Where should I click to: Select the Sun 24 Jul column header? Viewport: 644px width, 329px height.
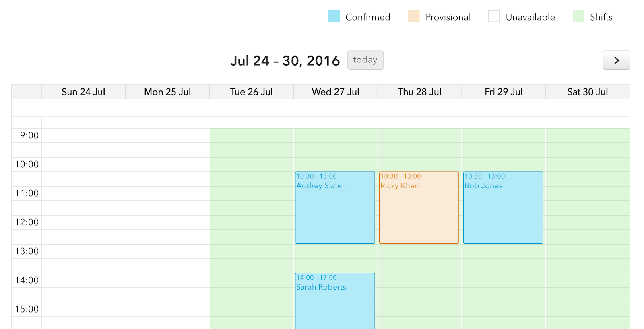pos(83,92)
